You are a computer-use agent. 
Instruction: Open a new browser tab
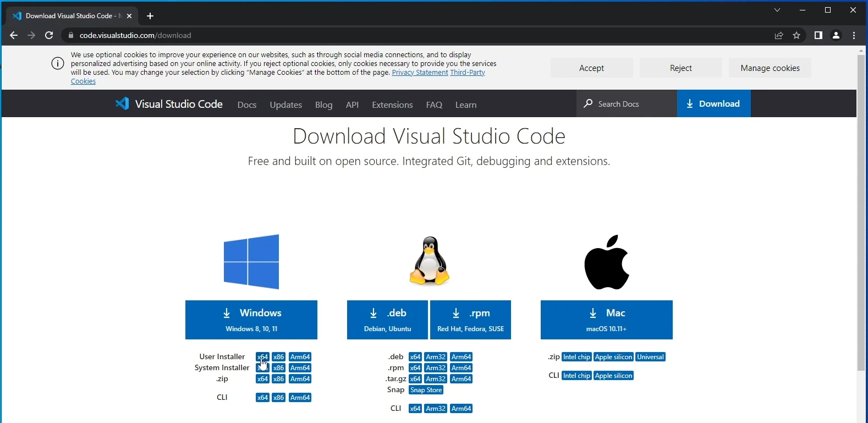[150, 16]
